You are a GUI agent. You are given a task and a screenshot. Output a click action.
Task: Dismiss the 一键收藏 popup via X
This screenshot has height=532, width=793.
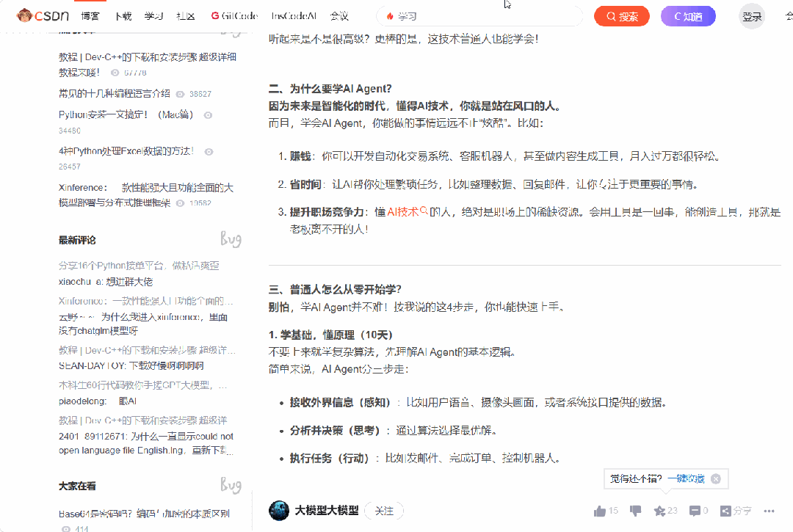715,479
